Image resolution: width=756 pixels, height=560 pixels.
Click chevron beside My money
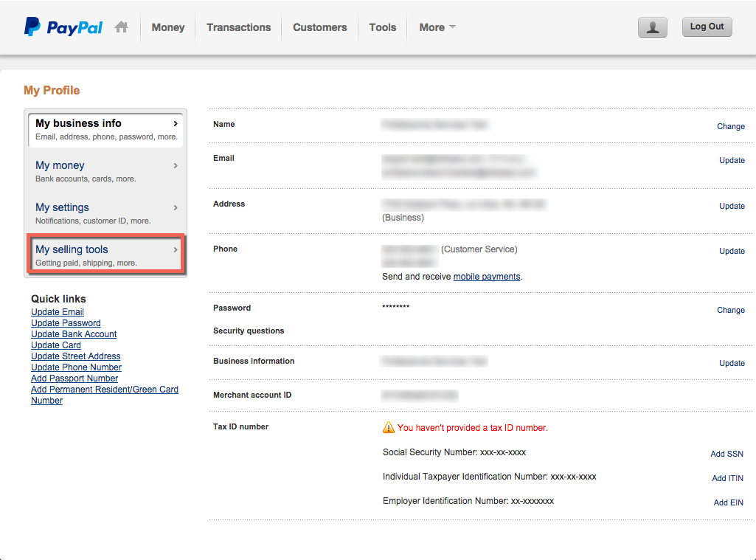176,165
